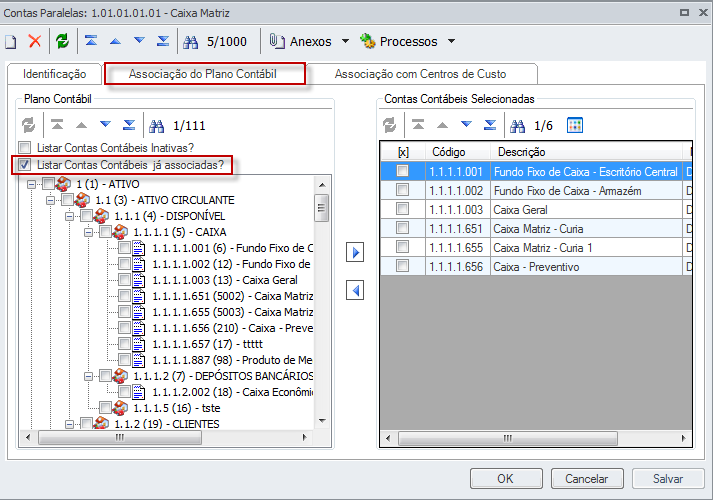
Task: Click refresh icon in Plano Contábil toolbar
Action: 29,125
